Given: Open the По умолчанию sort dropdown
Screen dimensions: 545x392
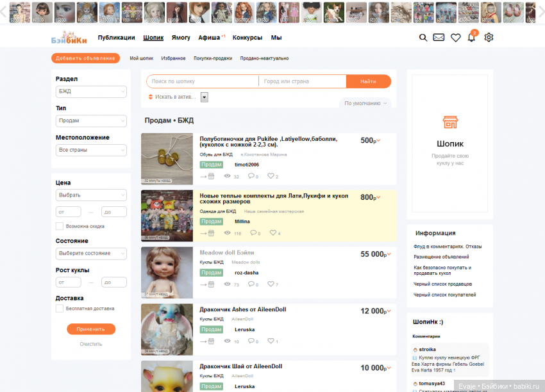Looking at the screenshot, I should [365, 103].
